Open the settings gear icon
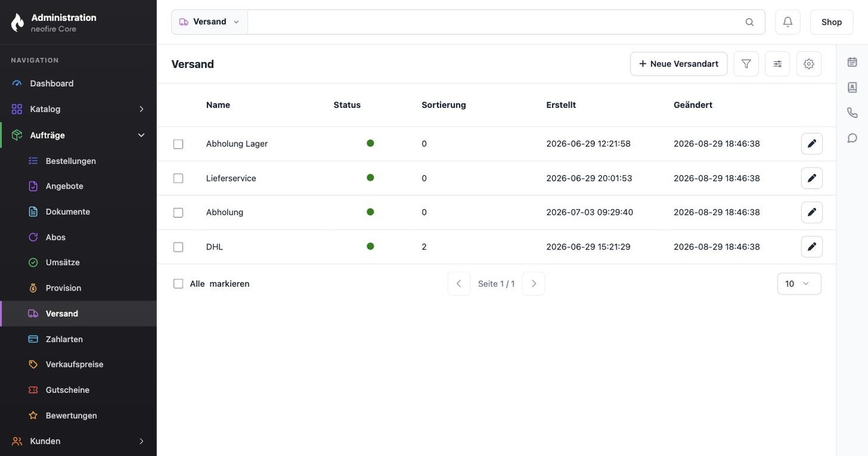This screenshot has height=456, width=868. pyautogui.click(x=809, y=64)
